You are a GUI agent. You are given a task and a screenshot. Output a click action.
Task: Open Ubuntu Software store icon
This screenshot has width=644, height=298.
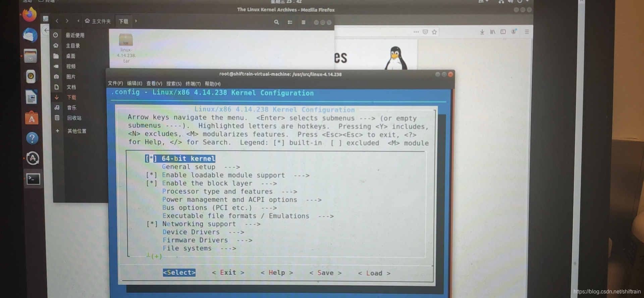tap(32, 118)
